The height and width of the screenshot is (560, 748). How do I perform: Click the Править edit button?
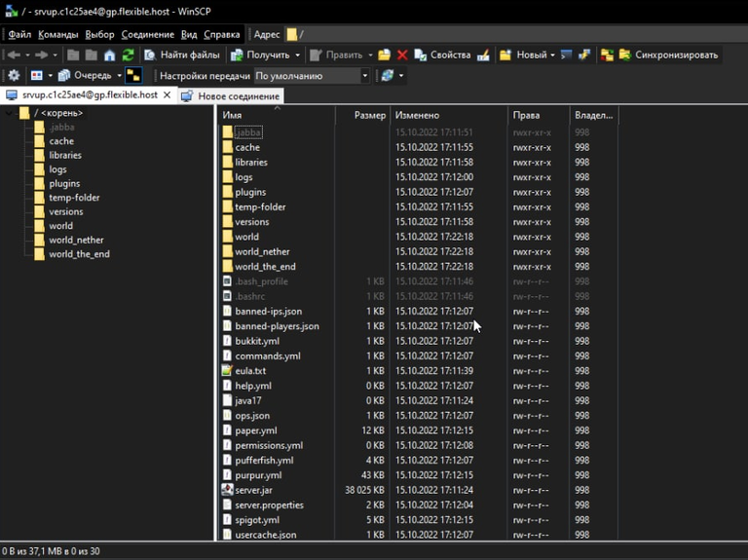(336, 55)
